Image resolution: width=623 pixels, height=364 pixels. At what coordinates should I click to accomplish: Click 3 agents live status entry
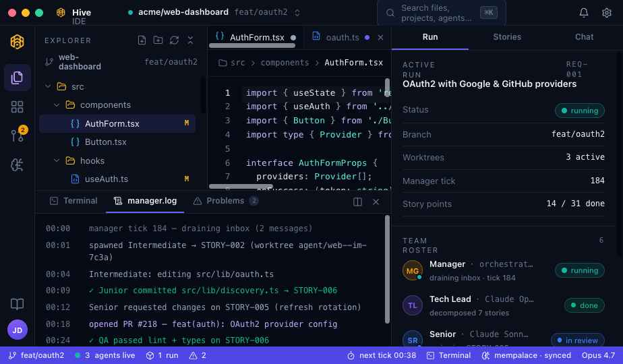pyautogui.click(x=105, y=355)
